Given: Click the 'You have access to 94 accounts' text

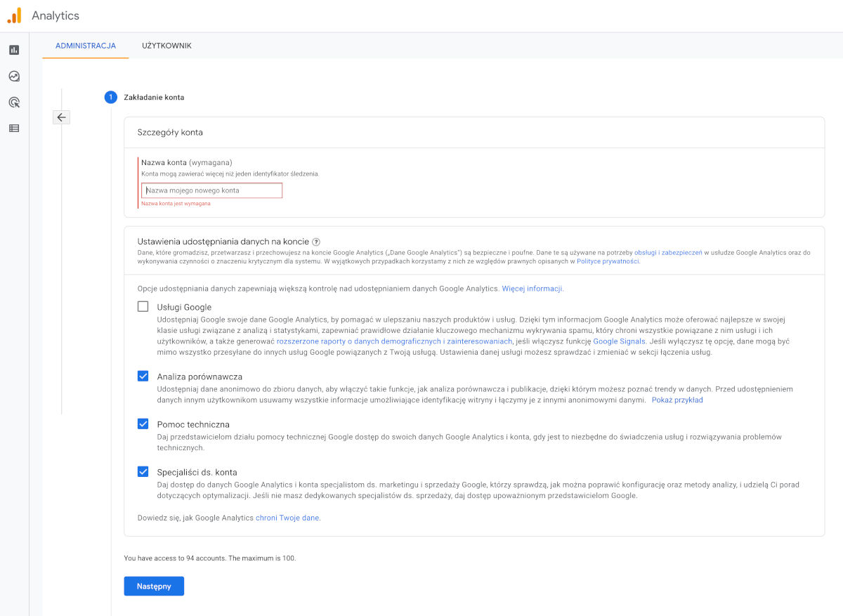Looking at the screenshot, I should point(210,558).
